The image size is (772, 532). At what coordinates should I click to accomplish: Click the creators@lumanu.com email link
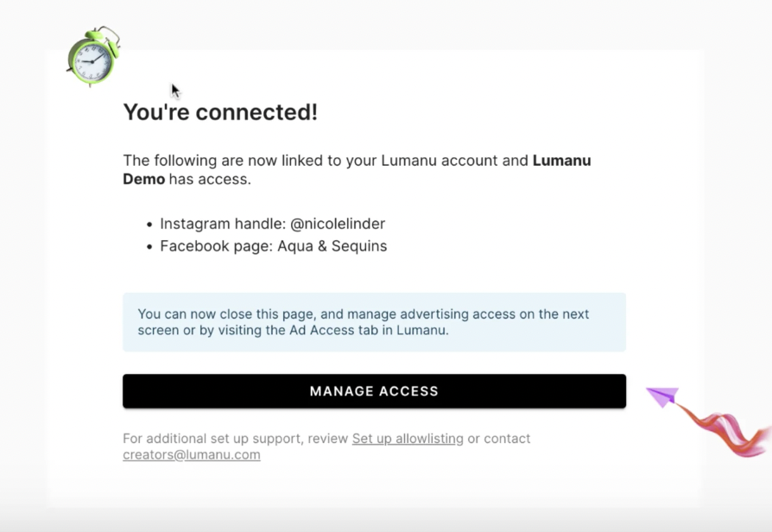point(191,455)
